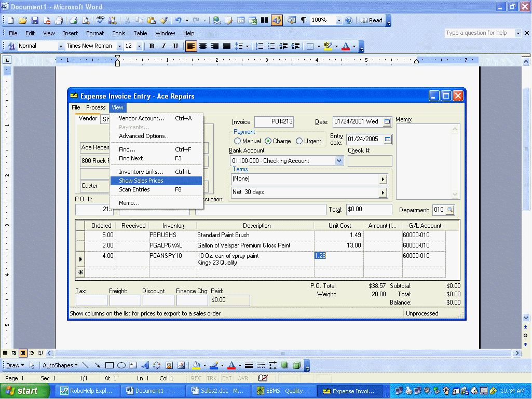Screen dimensions: 532x399
Task: Click the Italic formatting button
Action: point(163,46)
